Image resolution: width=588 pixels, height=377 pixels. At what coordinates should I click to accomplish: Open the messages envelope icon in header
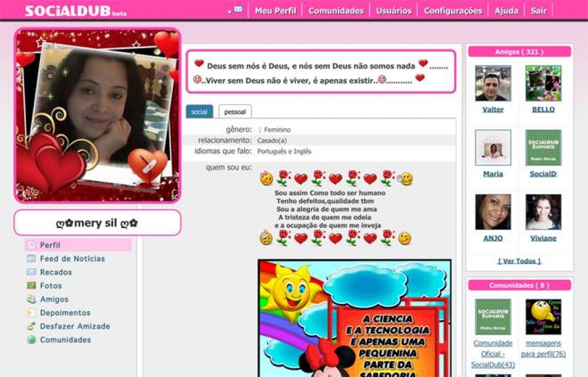click(x=238, y=10)
